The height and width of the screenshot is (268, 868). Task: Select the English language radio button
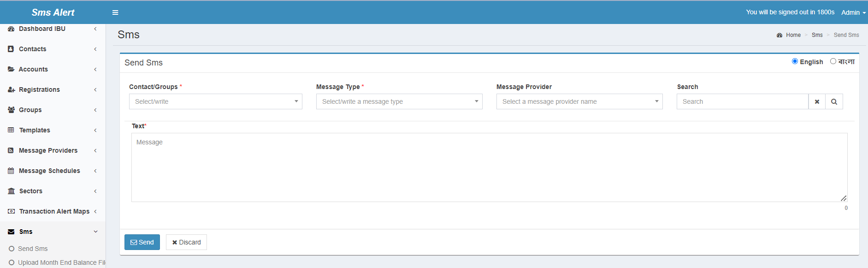(795, 61)
